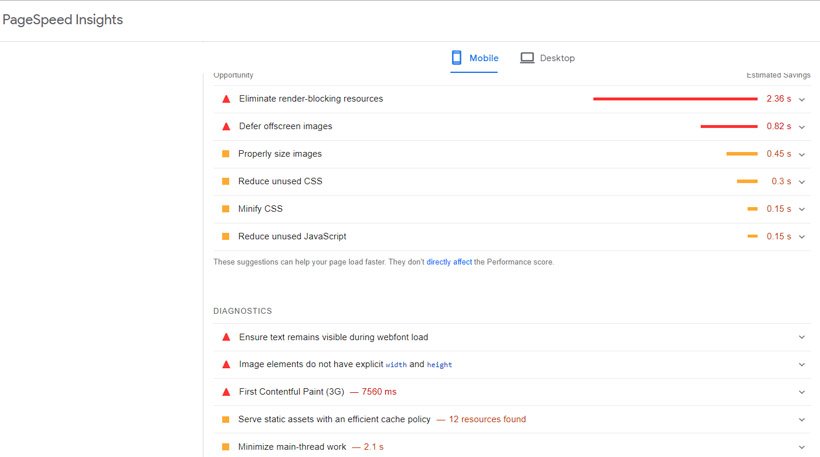
Task: Expand webfont load diagnostic chevron
Action: coord(802,337)
